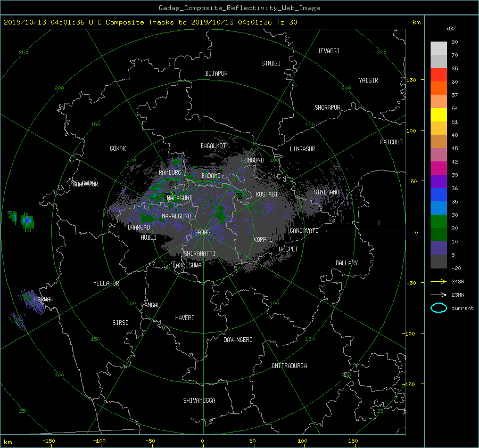Click the GANGAVATI city label
Viewport: 479px width, 448px height.
click(x=304, y=231)
